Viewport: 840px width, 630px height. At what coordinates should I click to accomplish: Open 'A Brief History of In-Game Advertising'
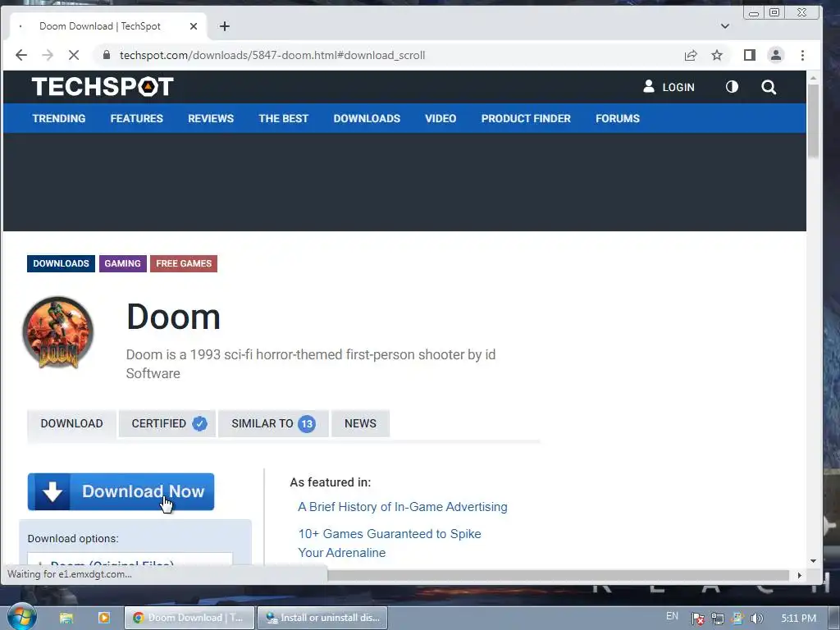[x=402, y=507]
